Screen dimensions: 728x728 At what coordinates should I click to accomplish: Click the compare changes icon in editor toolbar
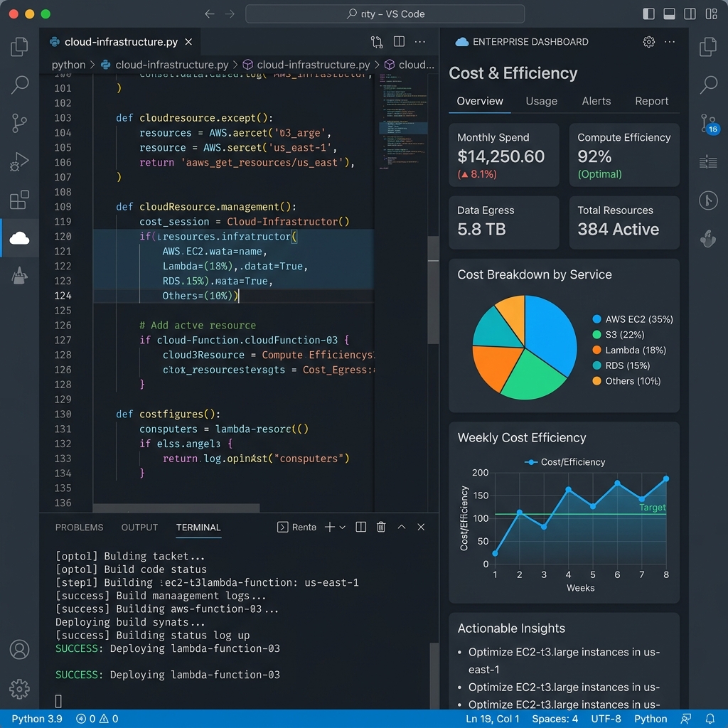pos(377,42)
